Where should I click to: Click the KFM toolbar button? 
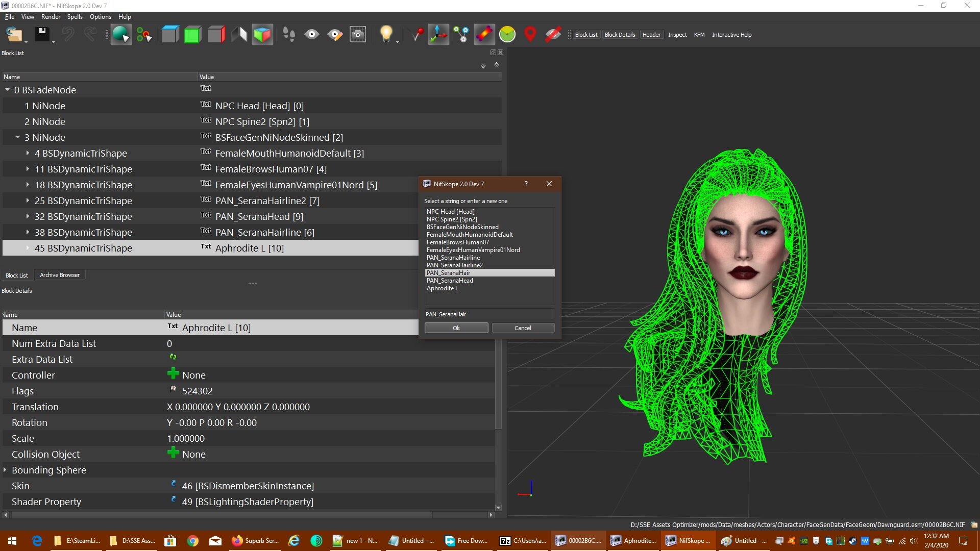(x=699, y=35)
